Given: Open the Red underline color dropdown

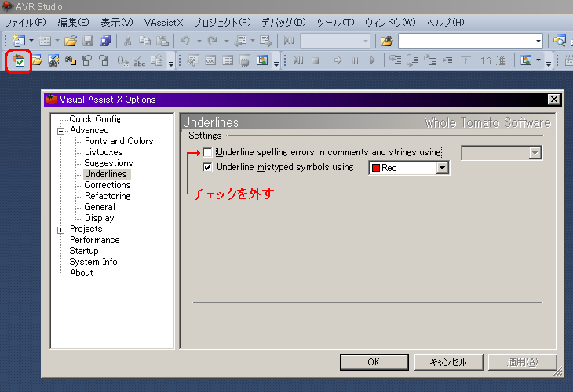Looking at the screenshot, I should pos(442,168).
